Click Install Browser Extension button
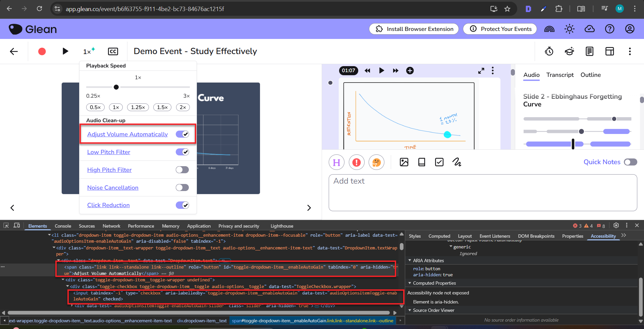 (414, 29)
